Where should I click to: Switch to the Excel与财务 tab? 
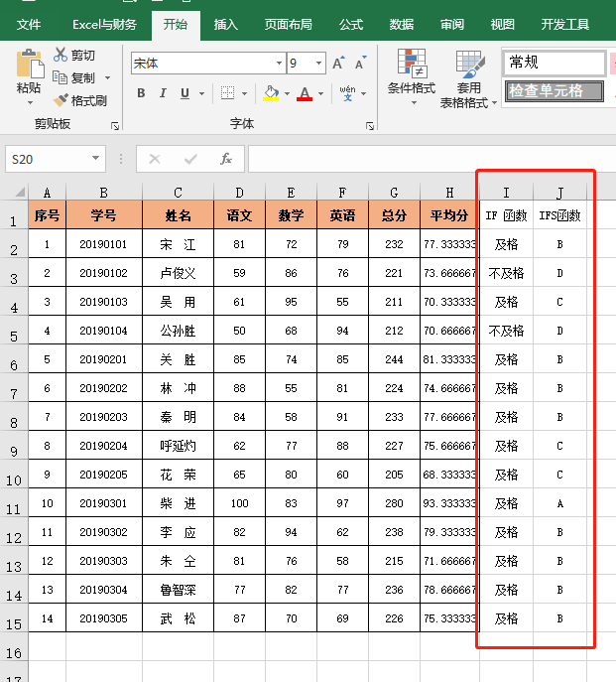(x=104, y=25)
